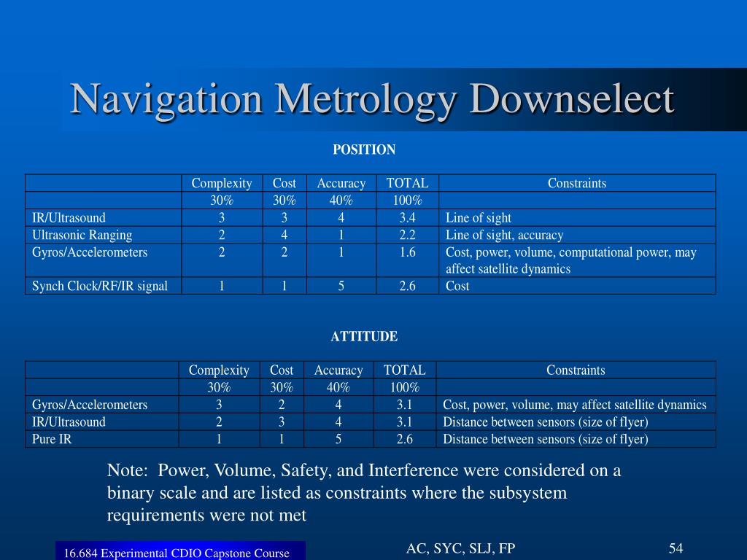Click "TOTAL" header in the Position table
Viewport: 747px width, 560px height.
407,183
